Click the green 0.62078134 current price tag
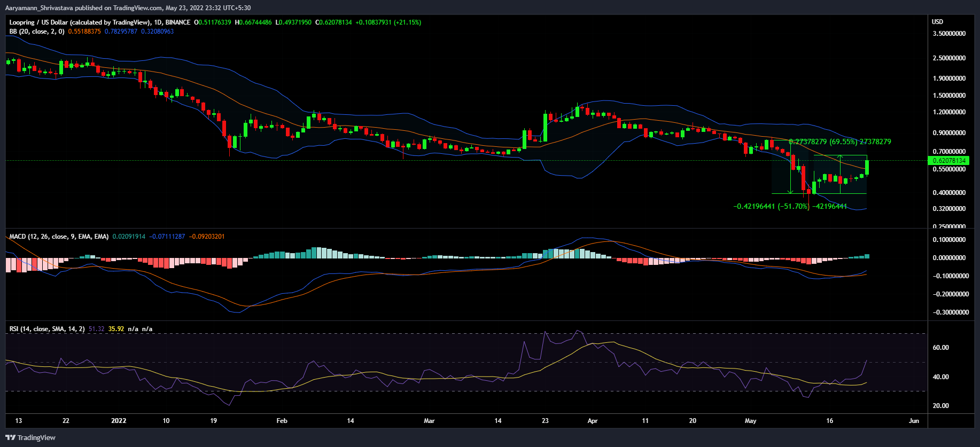This screenshot has height=447, width=980. [949, 161]
